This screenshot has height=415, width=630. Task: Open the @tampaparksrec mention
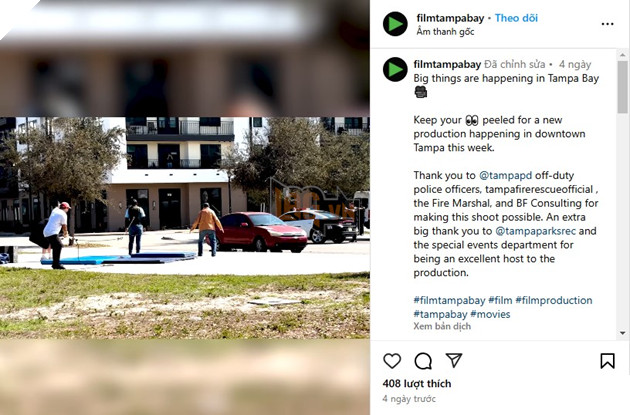point(535,231)
